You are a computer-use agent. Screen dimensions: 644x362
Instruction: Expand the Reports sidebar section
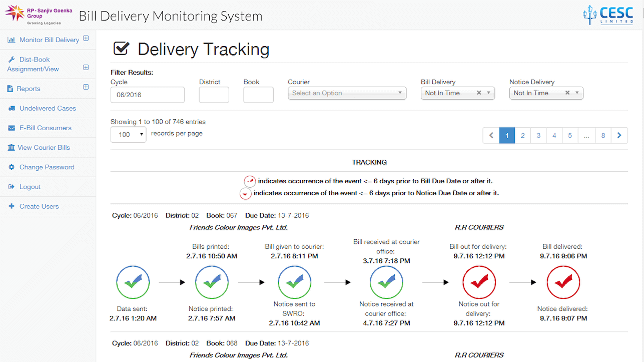pyautogui.click(x=86, y=87)
